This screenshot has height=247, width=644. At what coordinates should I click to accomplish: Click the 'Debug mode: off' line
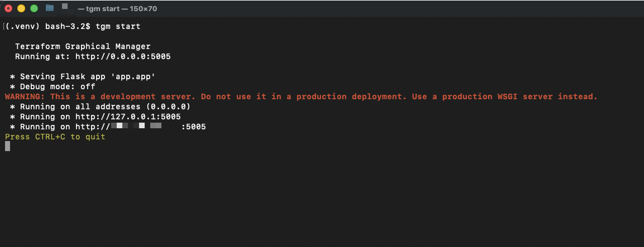53,86
